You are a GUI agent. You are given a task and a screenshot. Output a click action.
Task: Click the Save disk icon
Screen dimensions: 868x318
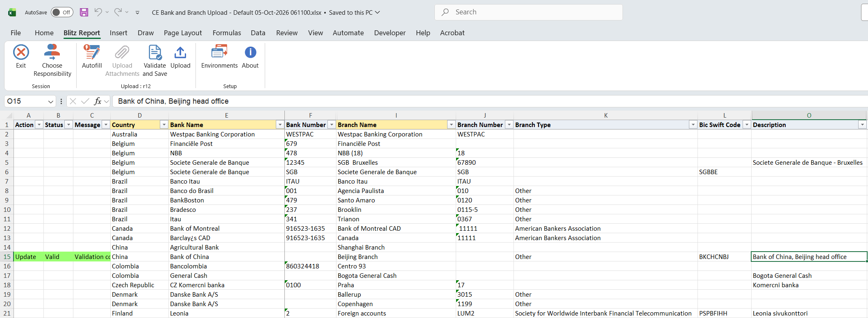pos(84,12)
